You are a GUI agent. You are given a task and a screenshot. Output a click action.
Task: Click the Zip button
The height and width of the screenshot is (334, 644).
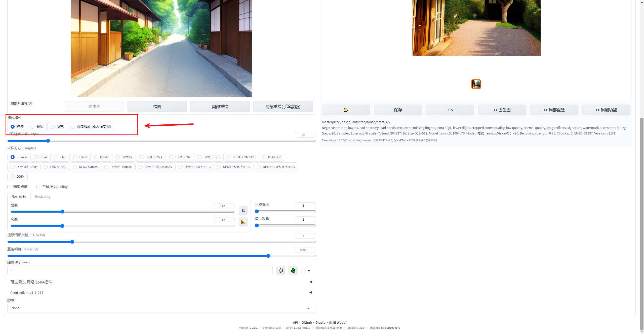[450, 110]
